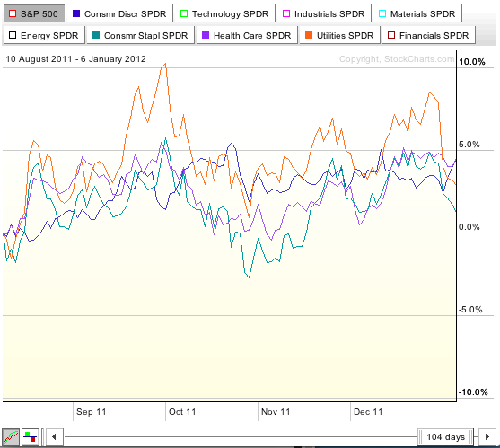This screenshot has width=500, height=448.
Task: Switch to line chart view icon
Action: [x=11, y=437]
